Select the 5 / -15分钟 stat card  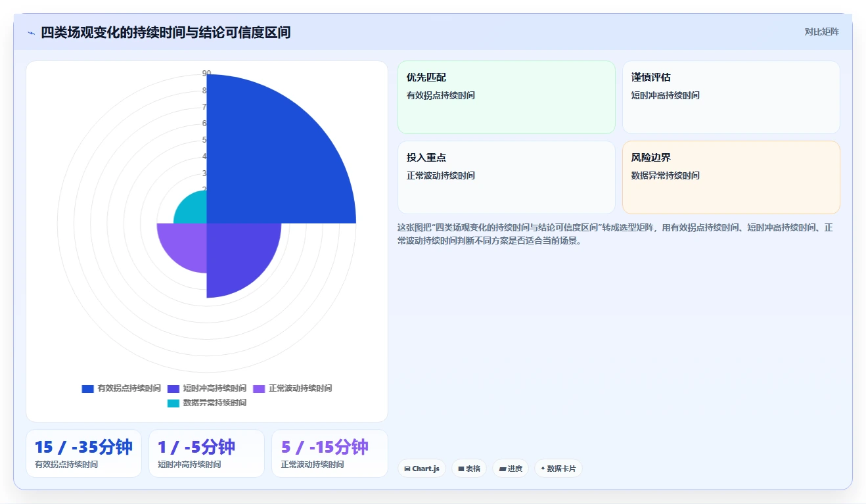point(330,453)
